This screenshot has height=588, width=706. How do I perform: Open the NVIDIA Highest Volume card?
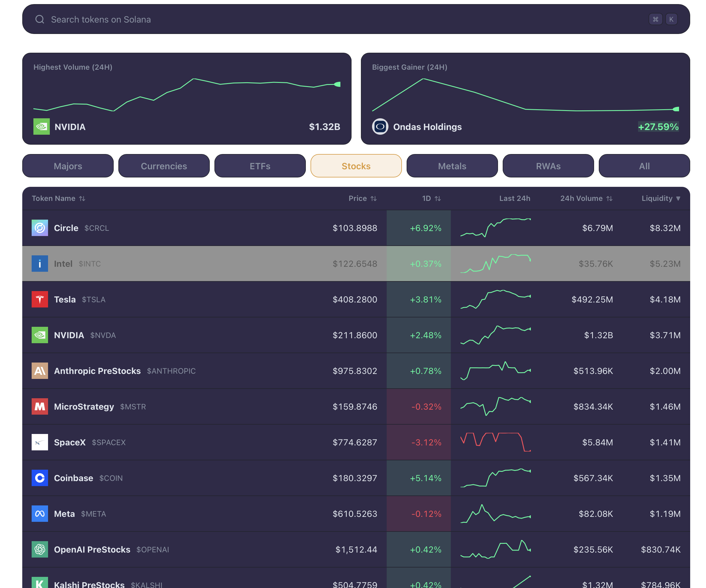coord(187,98)
